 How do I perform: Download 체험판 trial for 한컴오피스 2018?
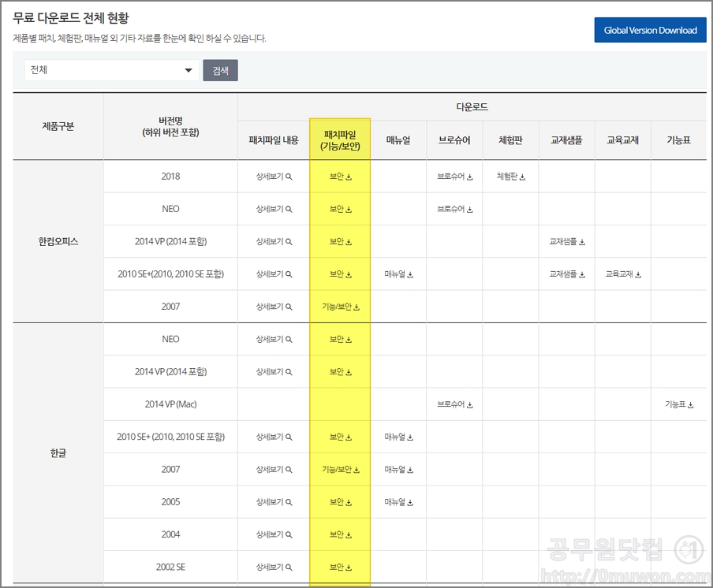pos(510,177)
